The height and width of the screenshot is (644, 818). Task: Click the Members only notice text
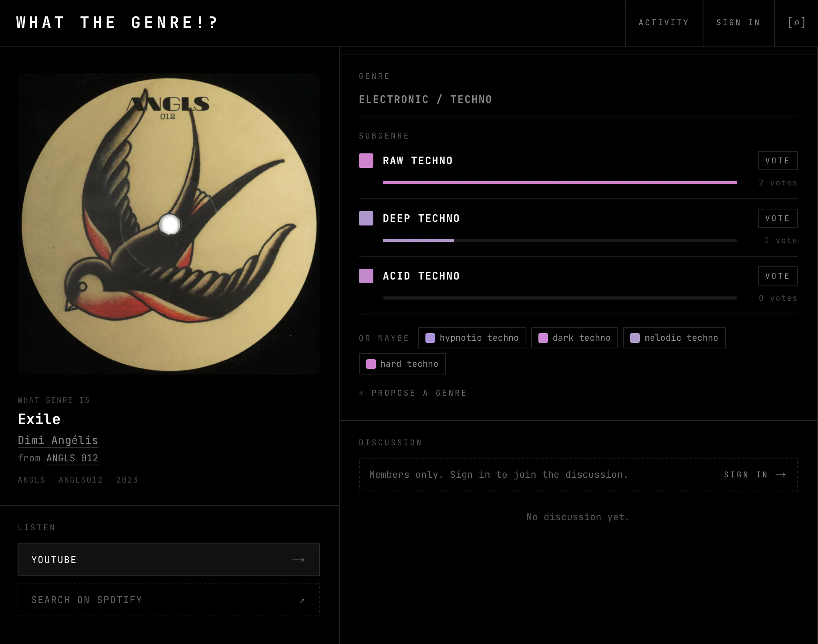(499, 475)
